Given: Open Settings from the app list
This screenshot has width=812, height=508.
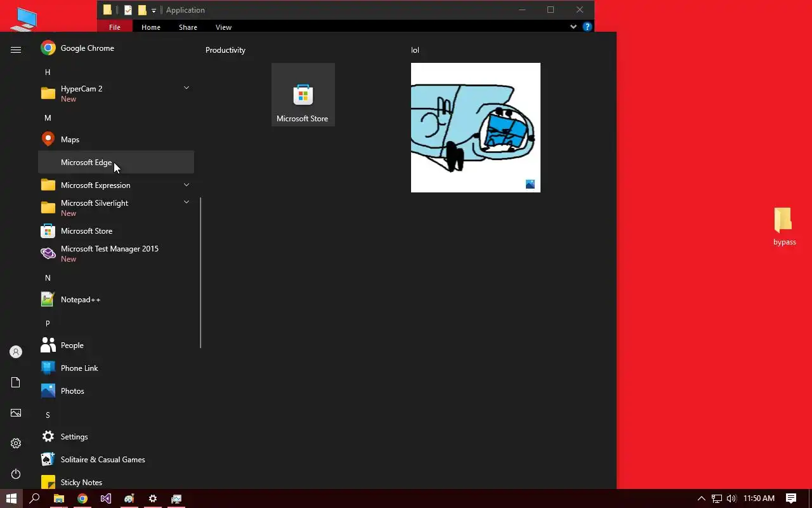Looking at the screenshot, I should [116, 437].
